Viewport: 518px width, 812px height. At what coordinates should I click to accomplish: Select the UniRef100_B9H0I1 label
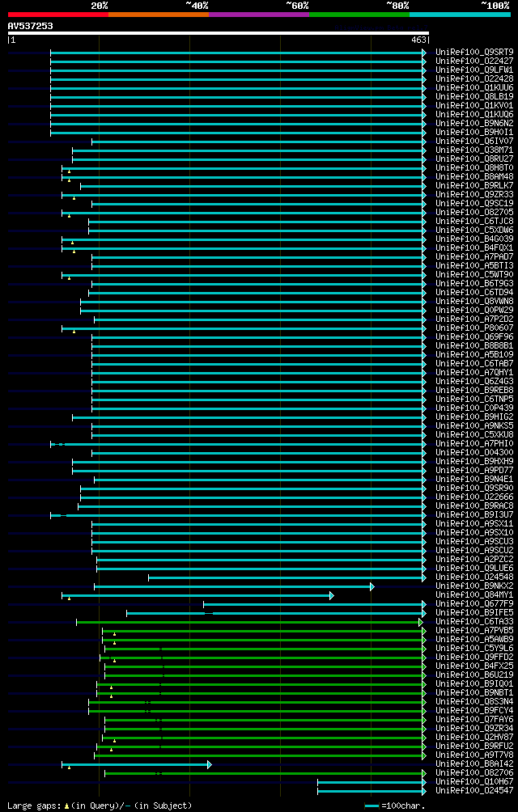(x=474, y=132)
